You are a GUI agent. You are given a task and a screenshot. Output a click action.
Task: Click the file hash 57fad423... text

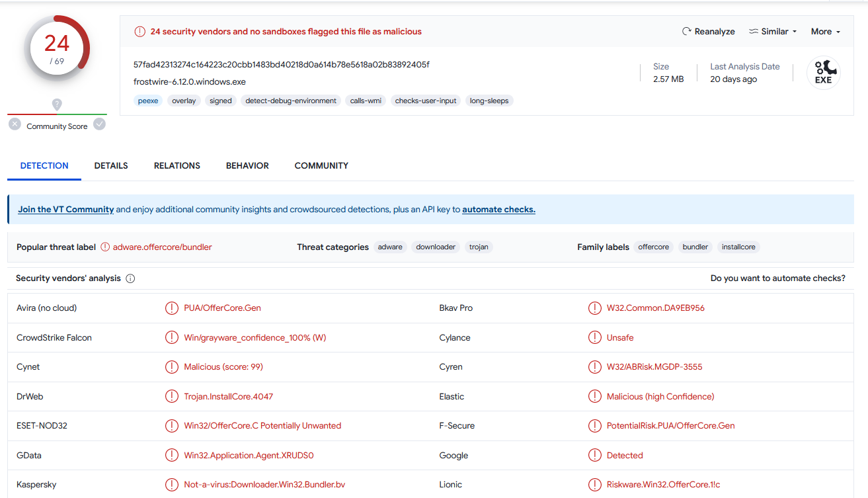[282, 64]
